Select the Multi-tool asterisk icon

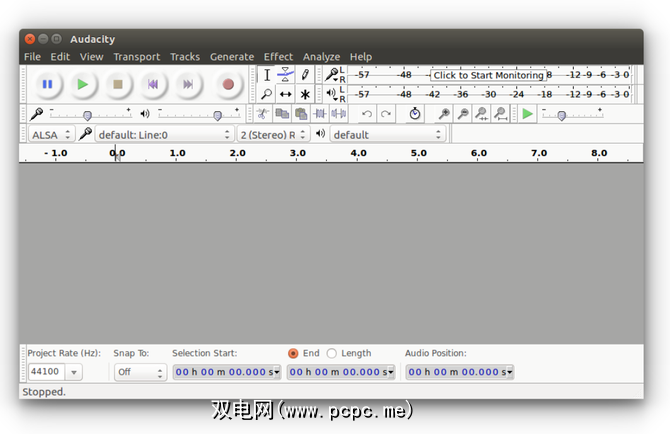coord(305,94)
